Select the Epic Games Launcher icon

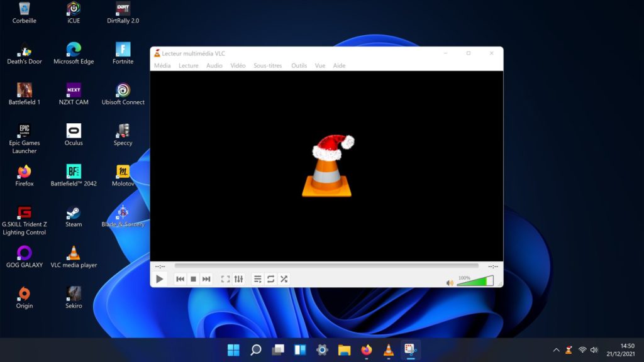coord(25,139)
